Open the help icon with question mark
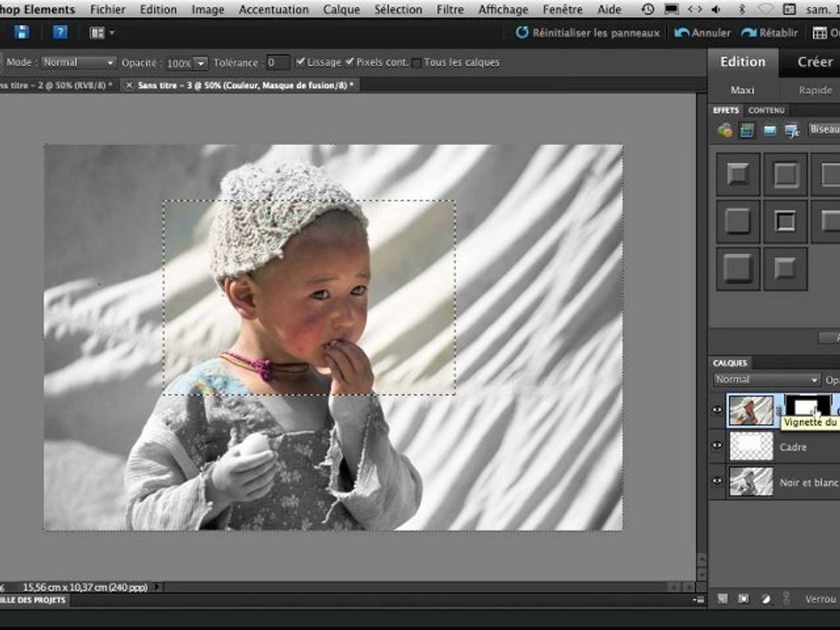840x630 pixels. (x=60, y=32)
